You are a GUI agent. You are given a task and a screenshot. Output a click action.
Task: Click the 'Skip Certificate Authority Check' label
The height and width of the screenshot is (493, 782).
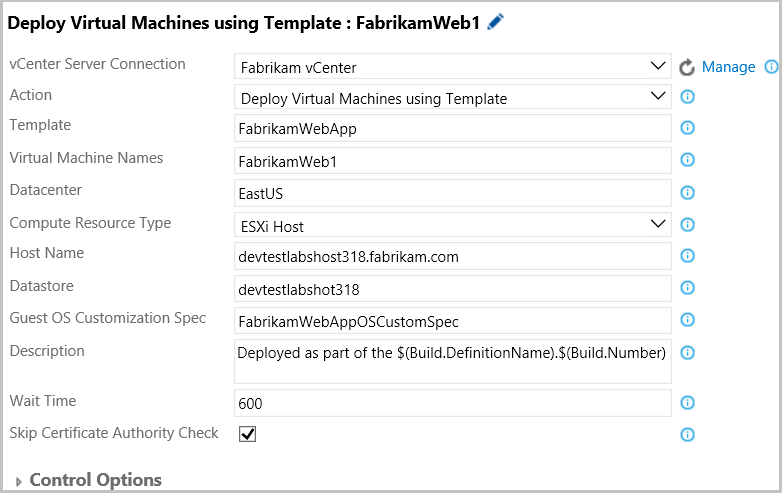(114, 433)
